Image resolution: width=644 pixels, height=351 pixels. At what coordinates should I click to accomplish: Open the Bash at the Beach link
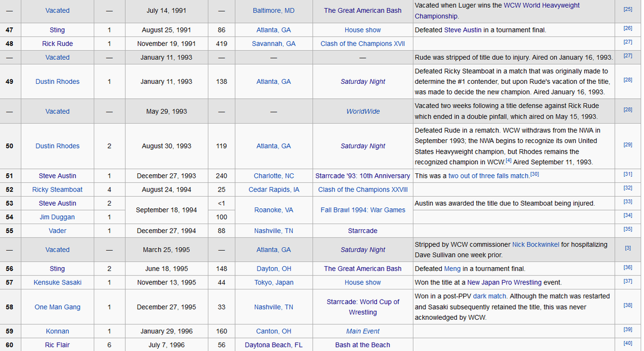362,345
